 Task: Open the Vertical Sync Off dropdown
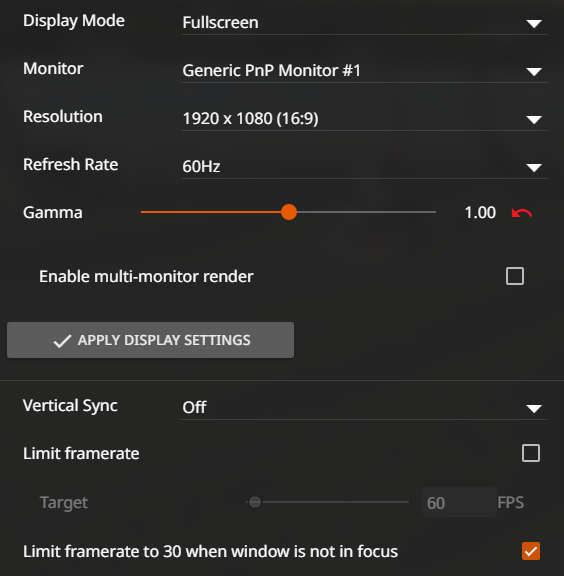tap(364, 407)
